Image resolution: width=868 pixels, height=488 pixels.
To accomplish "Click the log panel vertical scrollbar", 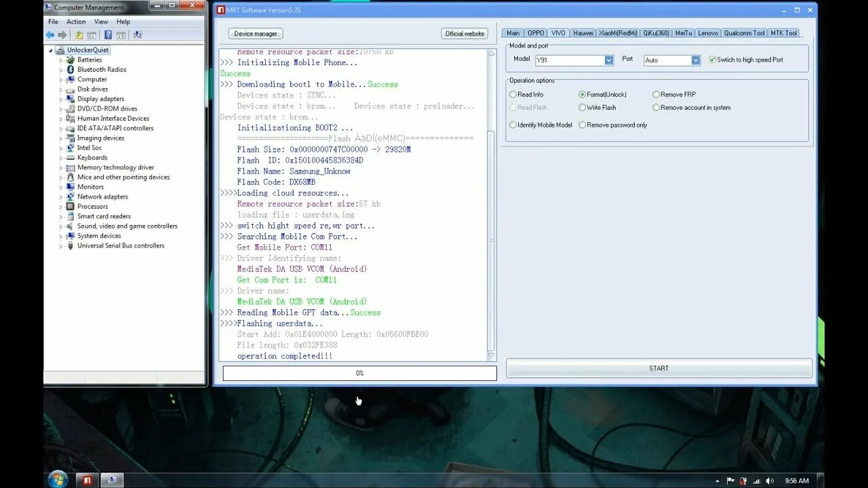I will (492, 205).
